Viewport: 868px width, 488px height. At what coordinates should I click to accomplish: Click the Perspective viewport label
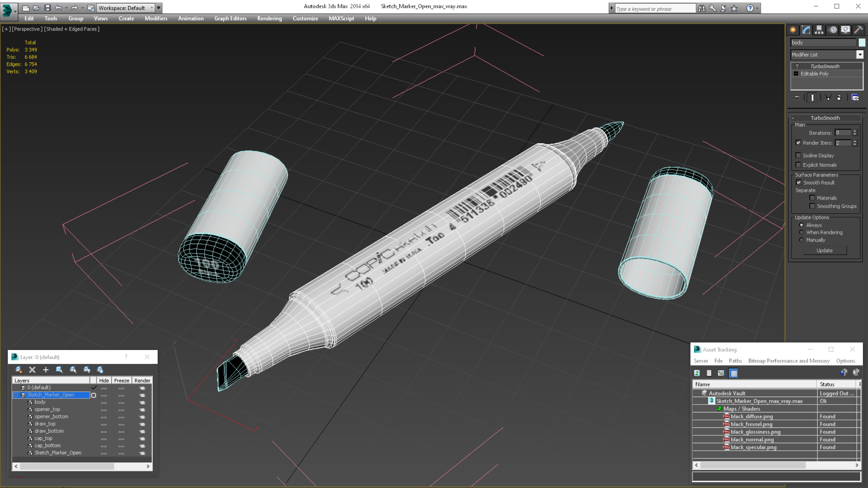coord(27,29)
